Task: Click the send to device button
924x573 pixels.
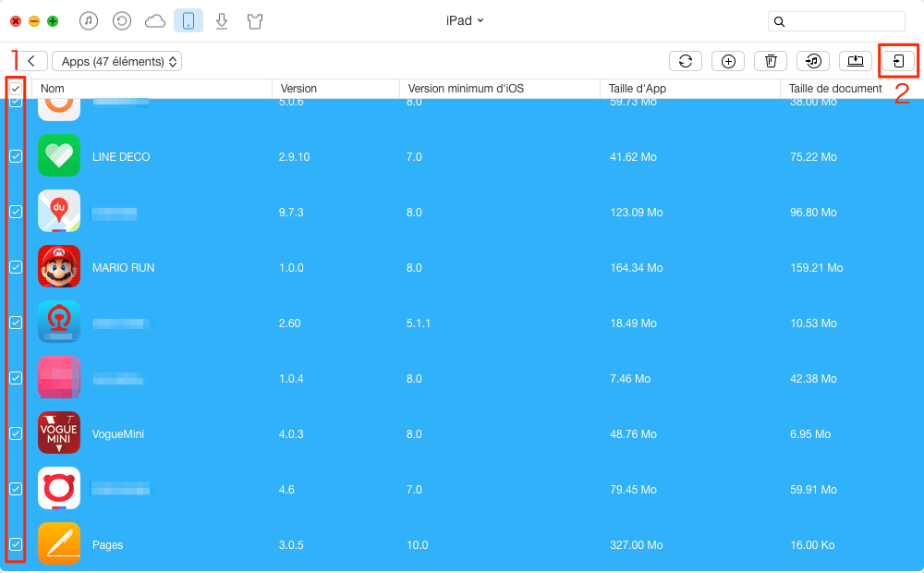Action: [x=898, y=61]
